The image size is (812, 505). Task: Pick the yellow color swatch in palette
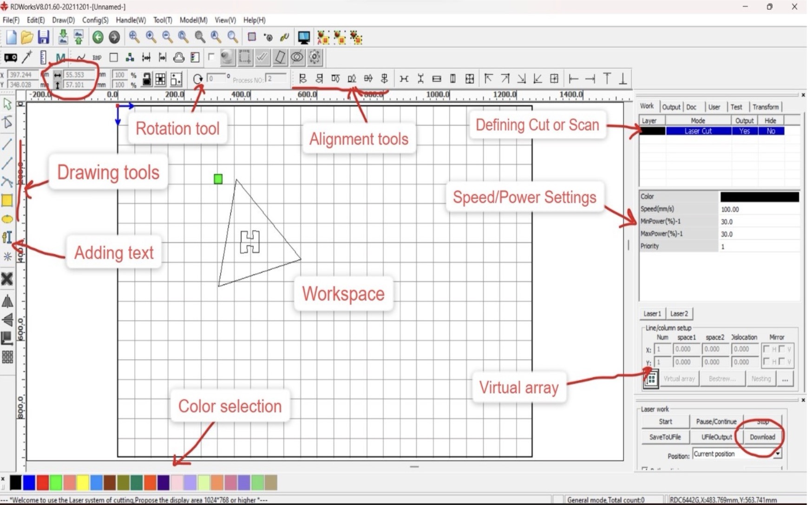point(83,482)
